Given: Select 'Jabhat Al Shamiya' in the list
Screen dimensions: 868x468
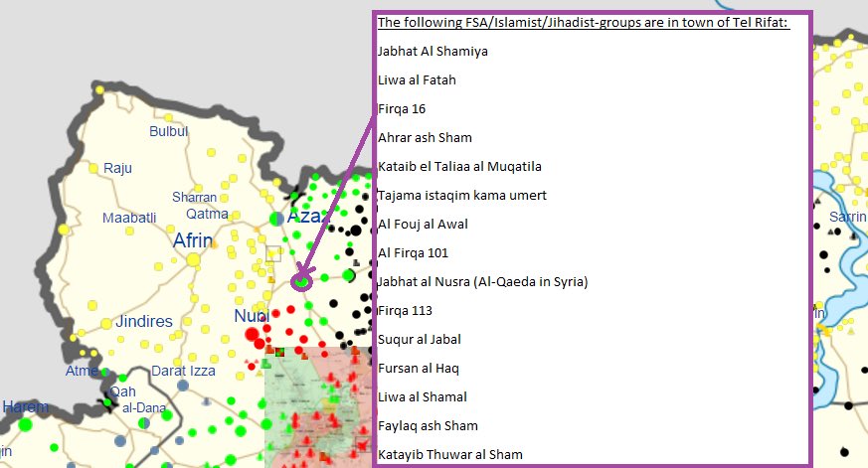Looking at the screenshot, I should click(433, 52).
